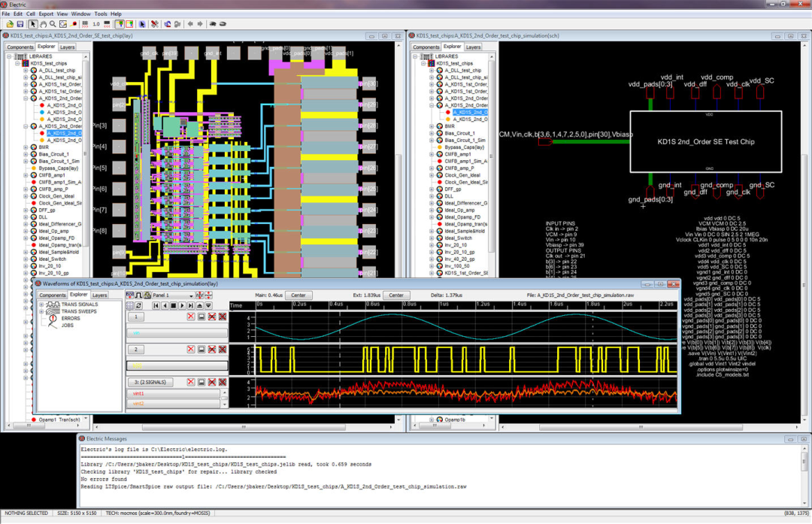Switch to Layers tab in layout window
This screenshot has width=812, height=524.
tap(67, 47)
